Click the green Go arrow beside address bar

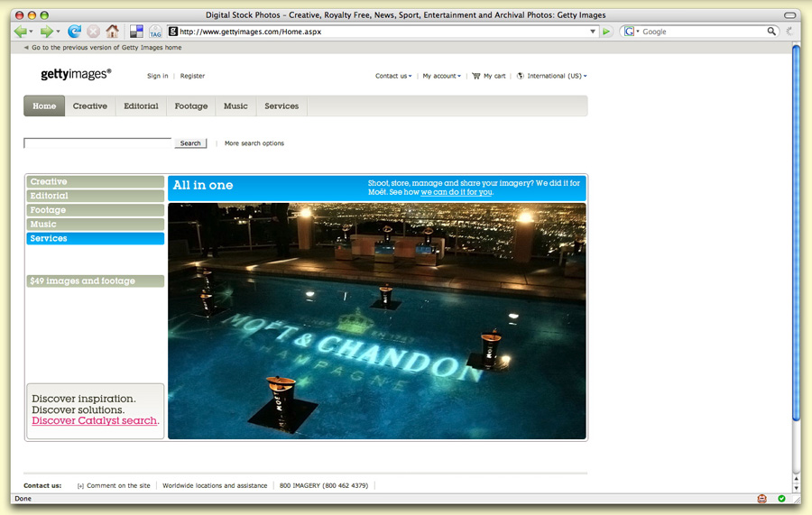coord(607,32)
